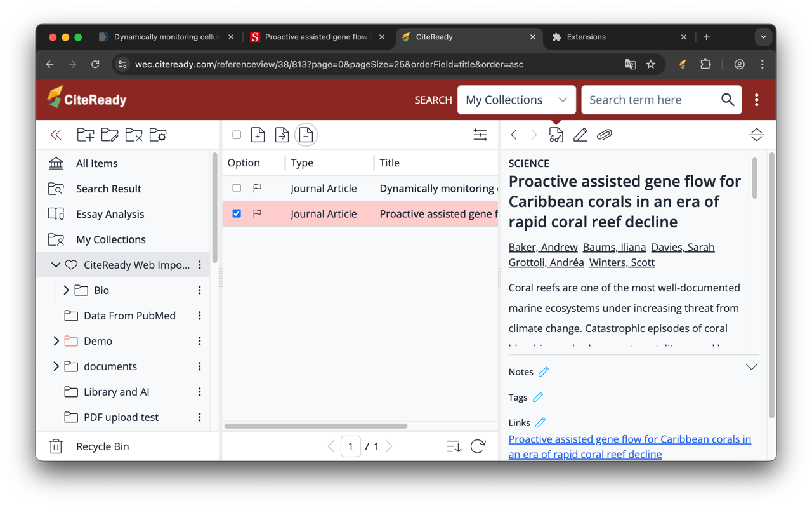
Task: Click the sidebar vertical scrollbar
Action: click(214, 208)
